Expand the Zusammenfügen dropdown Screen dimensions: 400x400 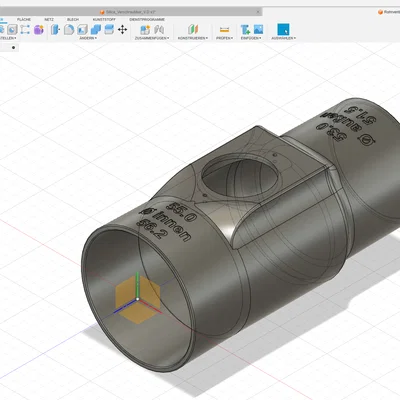click(152, 38)
